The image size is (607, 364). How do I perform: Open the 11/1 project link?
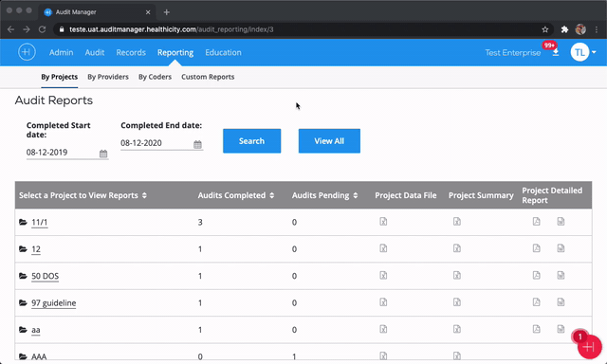(x=40, y=222)
